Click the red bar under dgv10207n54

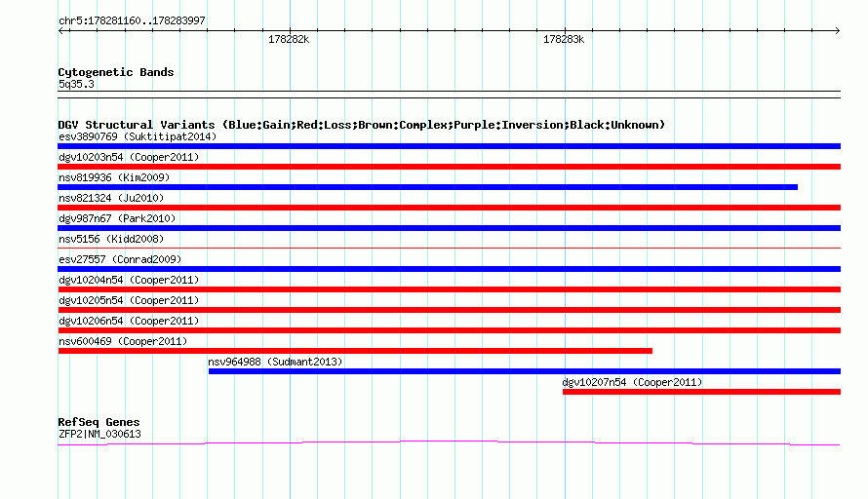701,392
